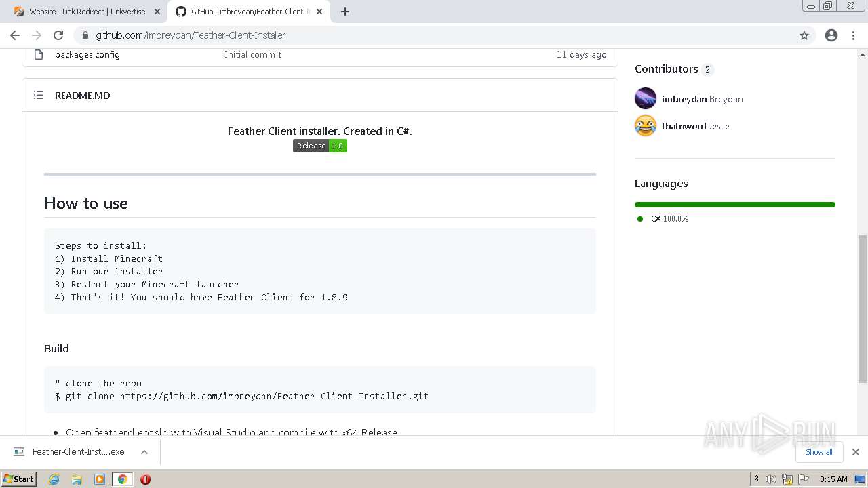This screenshot has width=868, height=488.
Task: Expand the download item options chevron
Action: 144,452
